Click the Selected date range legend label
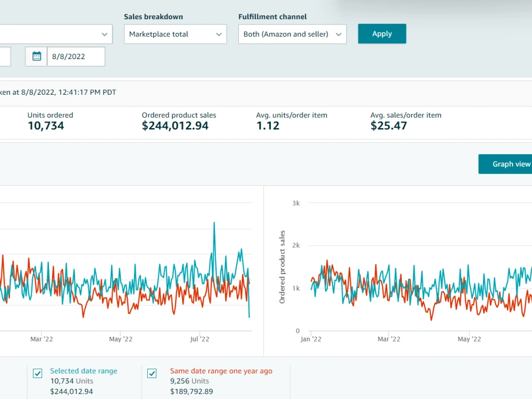 click(84, 371)
